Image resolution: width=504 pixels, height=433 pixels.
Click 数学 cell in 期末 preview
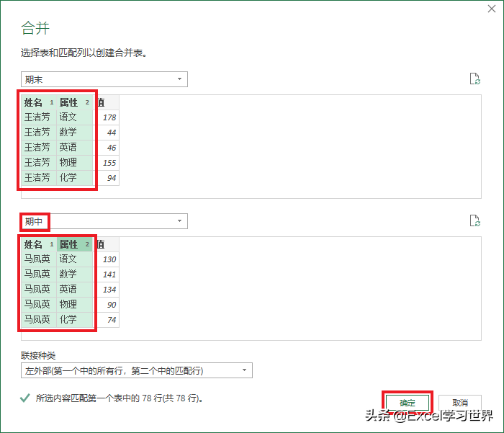[75, 133]
